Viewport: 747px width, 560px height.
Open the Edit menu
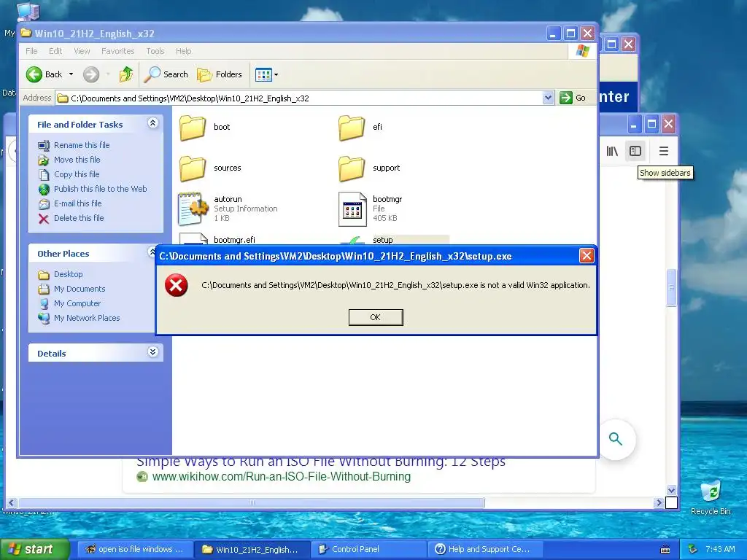click(55, 51)
